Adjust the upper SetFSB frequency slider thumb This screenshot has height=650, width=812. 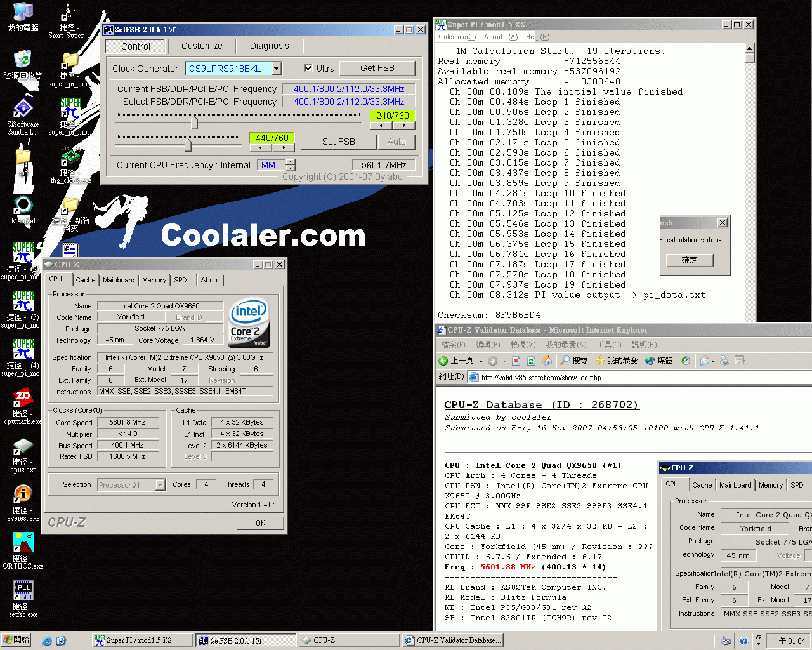194,123
